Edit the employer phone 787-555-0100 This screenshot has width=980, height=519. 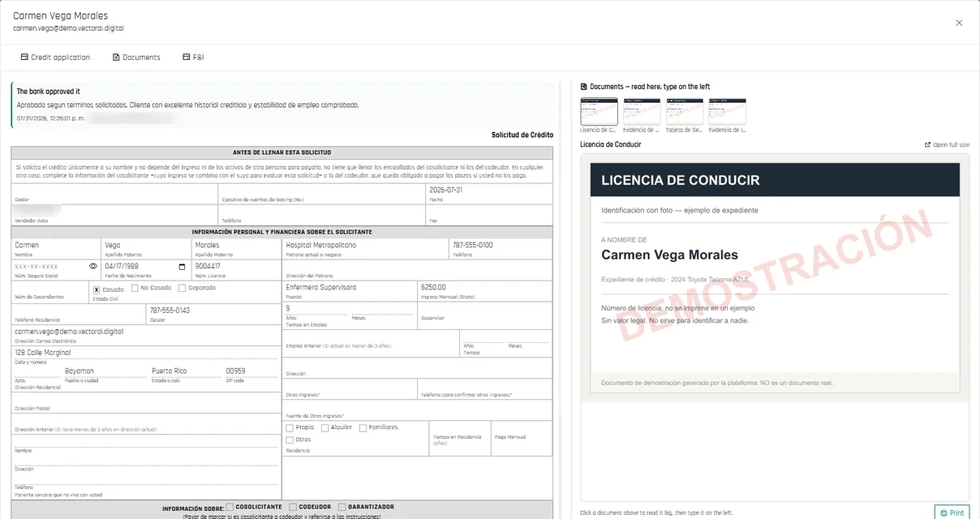500,245
